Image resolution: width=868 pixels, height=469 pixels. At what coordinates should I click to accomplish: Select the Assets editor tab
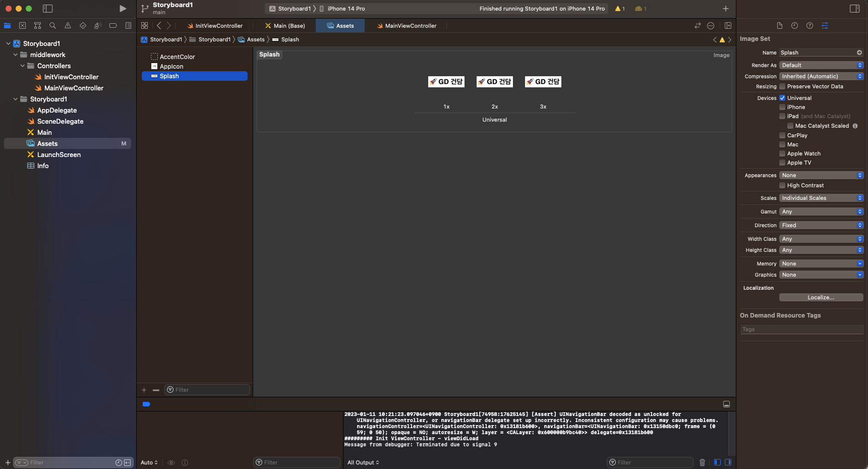click(x=340, y=26)
